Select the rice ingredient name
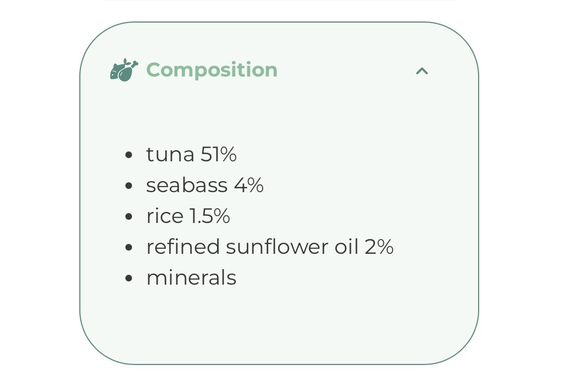 165,216
